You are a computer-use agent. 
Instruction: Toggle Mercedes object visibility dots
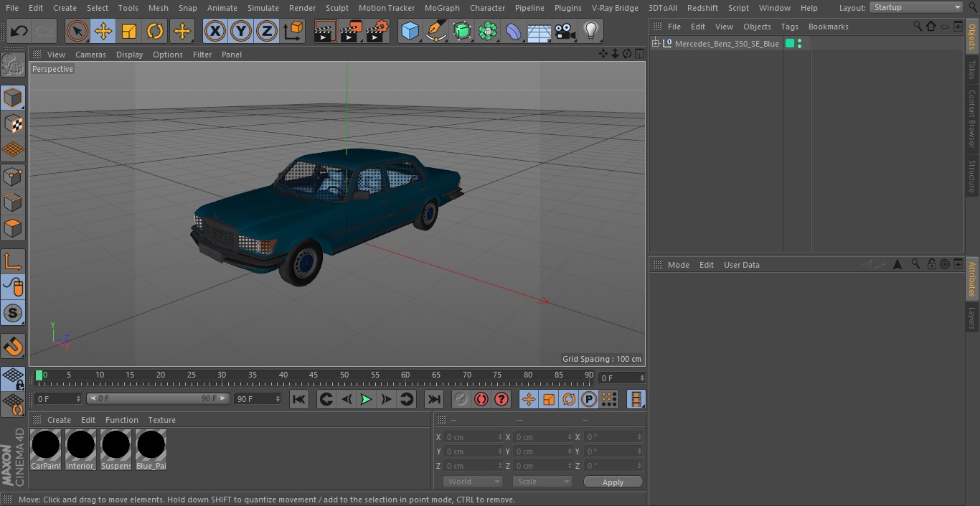pos(800,44)
